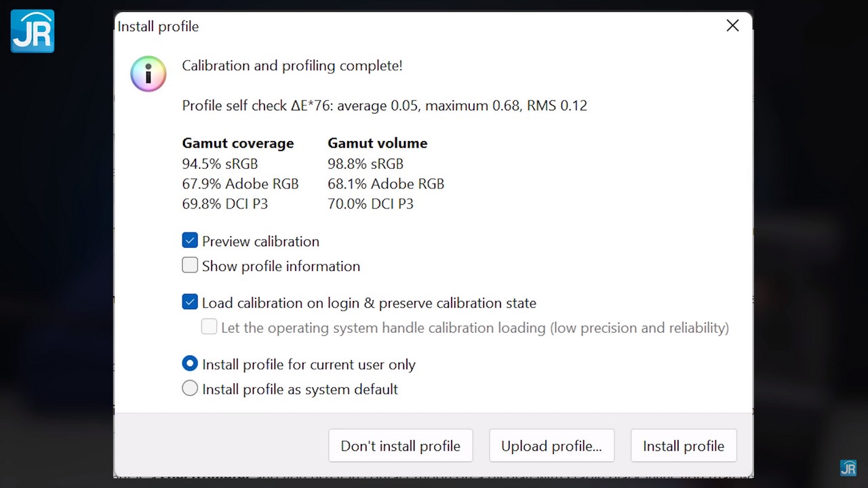Uncheck the Preview calibration checkbox
The image size is (868, 488).
[x=190, y=241]
